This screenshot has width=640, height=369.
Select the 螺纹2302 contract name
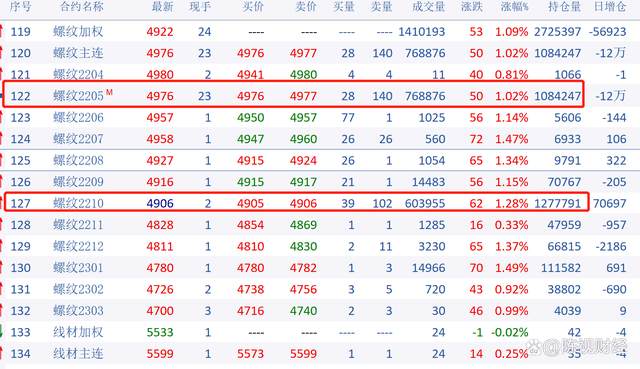pos(78,289)
